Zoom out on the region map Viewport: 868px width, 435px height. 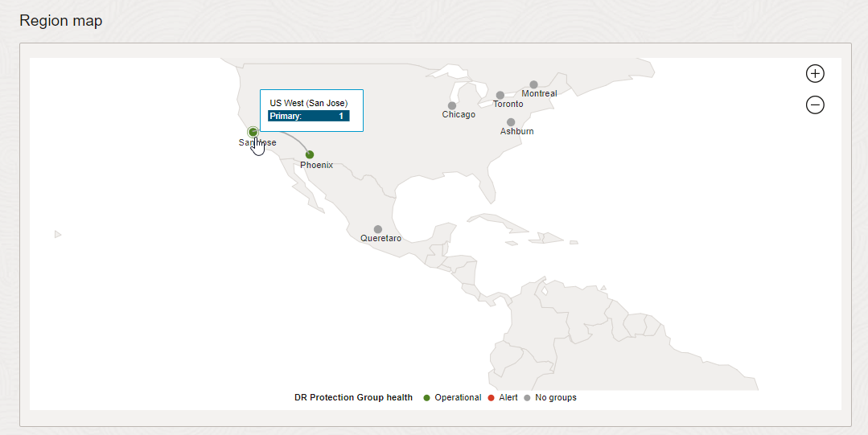[815, 105]
